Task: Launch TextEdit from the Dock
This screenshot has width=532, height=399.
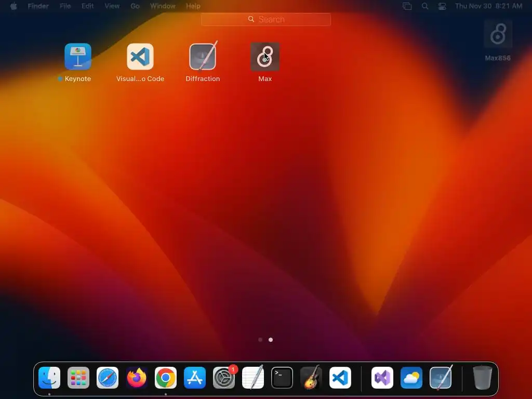Action: [x=253, y=378]
